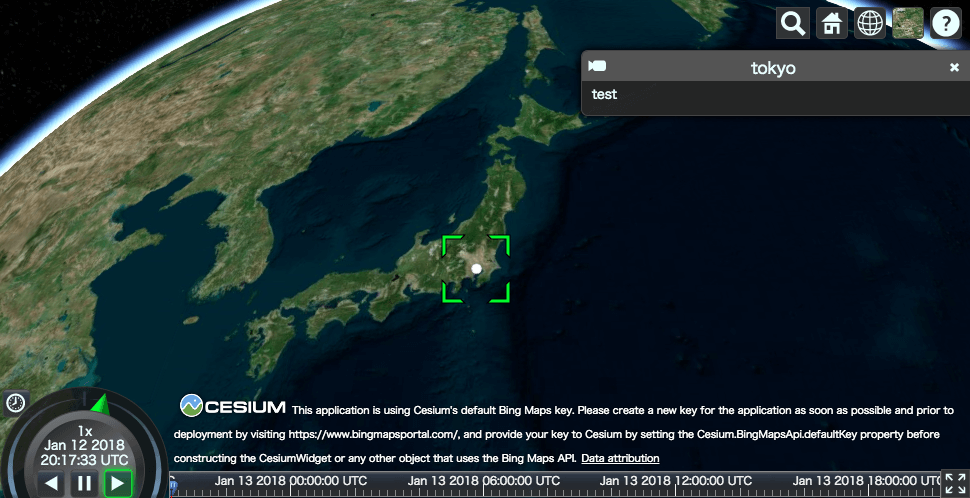Fly to home view
970x498 pixels.
pyautogui.click(x=831, y=24)
